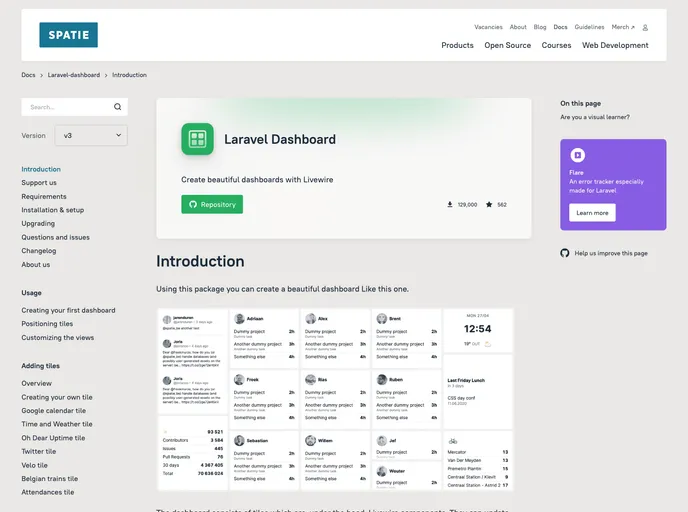Click the GitHub icon beside Help us improve
The height and width of the screenshot is (512, 688).
tap(565, 253)
